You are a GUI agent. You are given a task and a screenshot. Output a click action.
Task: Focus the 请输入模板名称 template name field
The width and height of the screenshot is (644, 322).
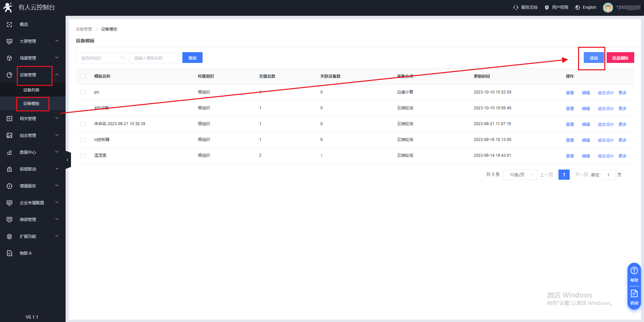pyautogui.click(x=154, y=58)
